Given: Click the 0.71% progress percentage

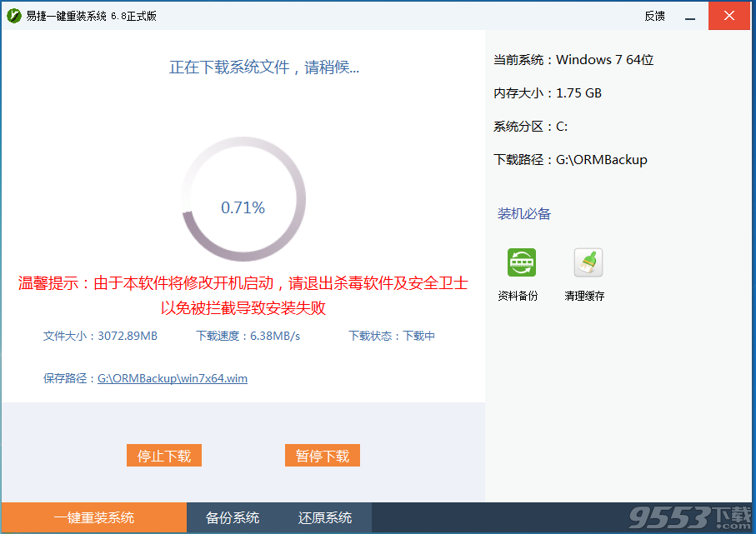Looking at the screenshot, I should point(243,207).
